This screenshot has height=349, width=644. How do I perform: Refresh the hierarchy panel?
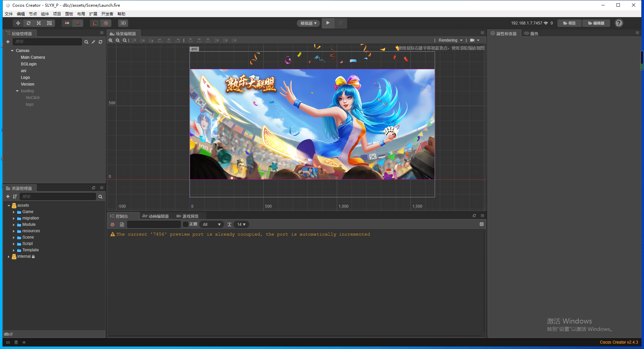(100, 42)
